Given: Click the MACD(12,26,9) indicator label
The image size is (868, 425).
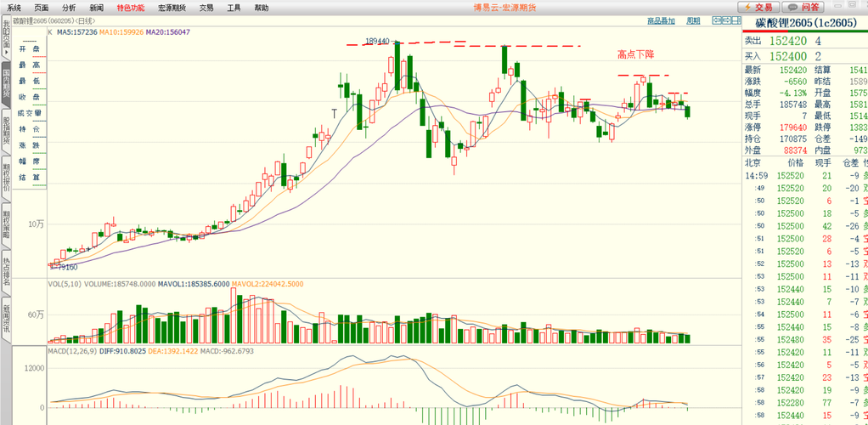Looking at the screenshot, I should tap(72, 351).
